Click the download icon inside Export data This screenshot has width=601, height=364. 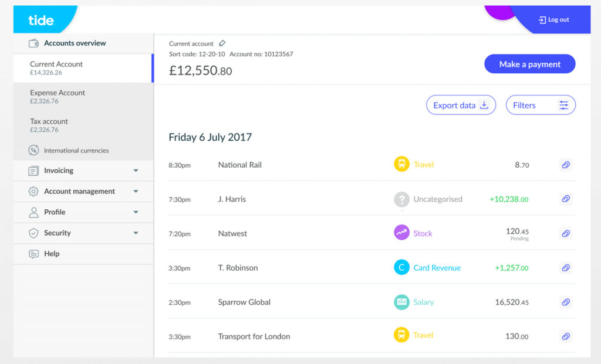(483, 105)
